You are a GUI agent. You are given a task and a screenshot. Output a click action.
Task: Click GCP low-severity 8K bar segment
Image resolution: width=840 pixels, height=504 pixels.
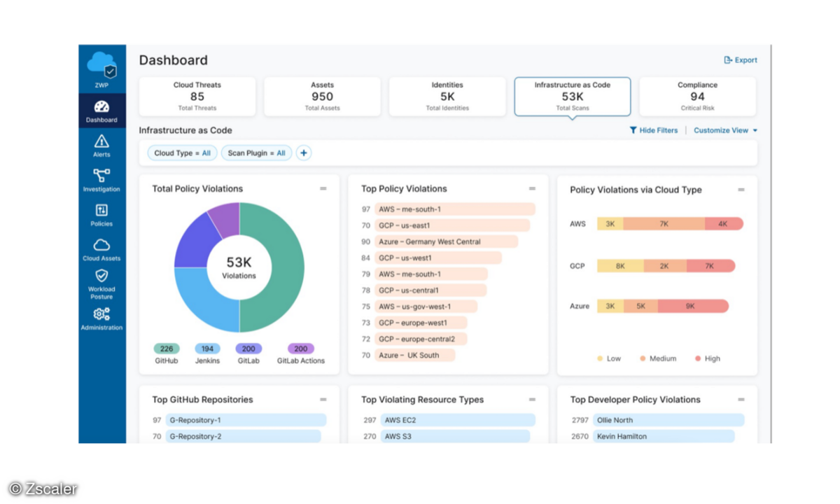click(620, 266)
